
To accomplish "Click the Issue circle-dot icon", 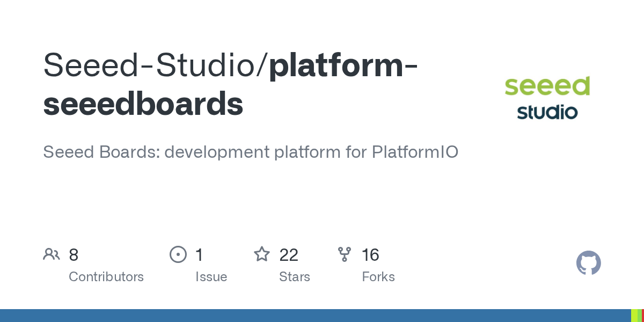I will [x=178, y=254].
